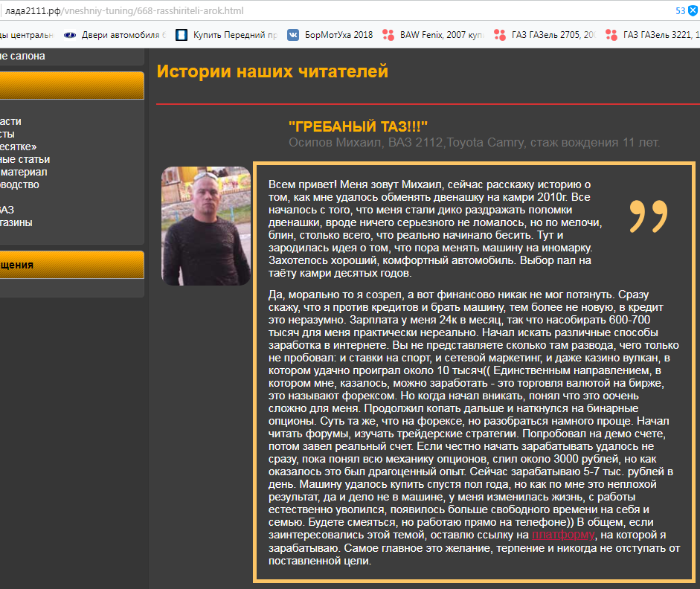The width and height of the screenshot is (700, 589).
Task: Click the blue shield icon in address bar
Action: (x=691, y=11)
